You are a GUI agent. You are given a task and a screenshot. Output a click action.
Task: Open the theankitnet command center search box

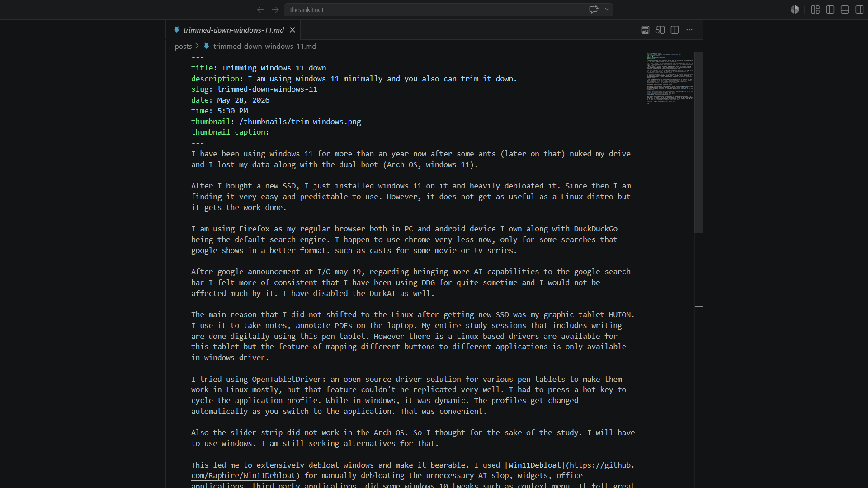[434, 9]
